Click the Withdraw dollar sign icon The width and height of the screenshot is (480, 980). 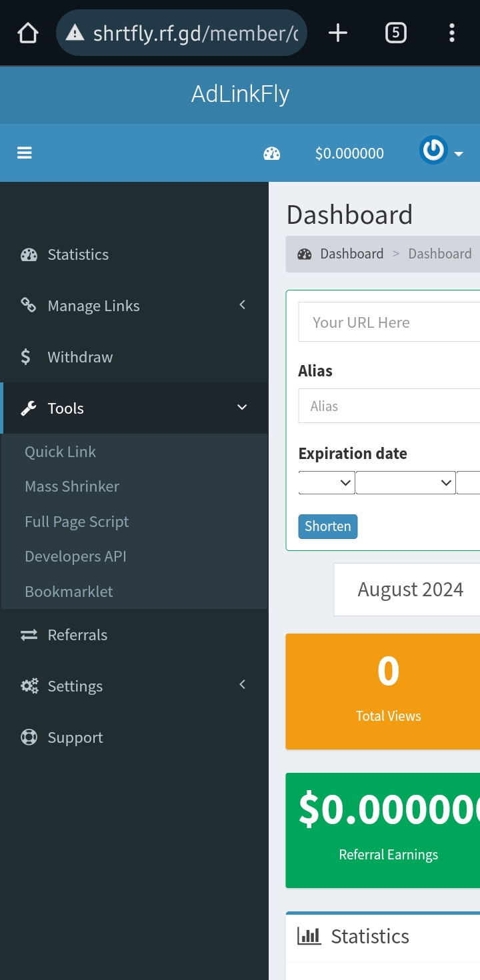click(26, 357)
